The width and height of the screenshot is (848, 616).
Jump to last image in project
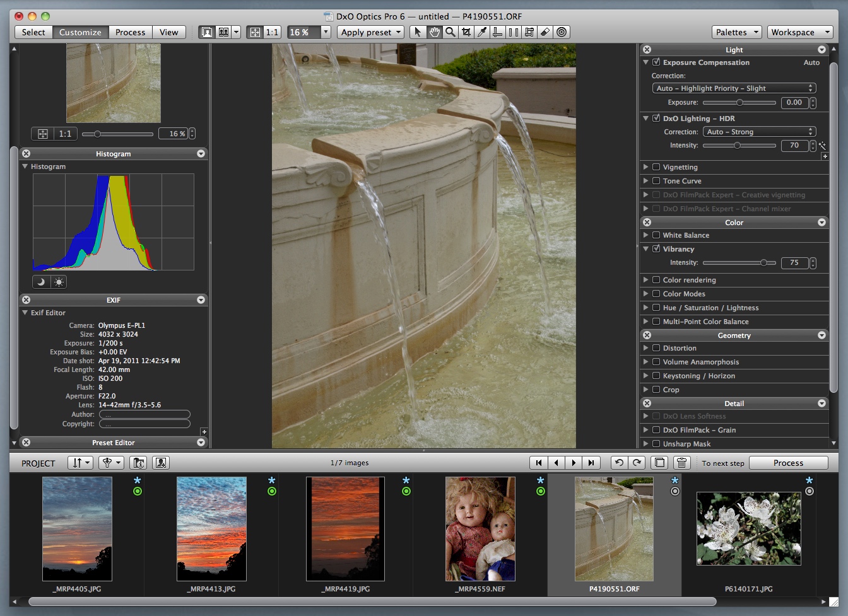pyautogui.click(x=591, y=463)
